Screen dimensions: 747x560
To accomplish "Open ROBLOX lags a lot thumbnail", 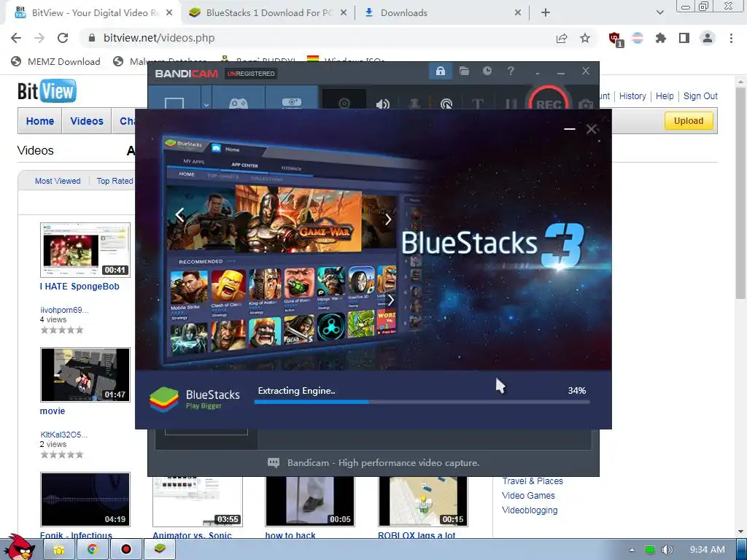I will (x=423, y=501).
